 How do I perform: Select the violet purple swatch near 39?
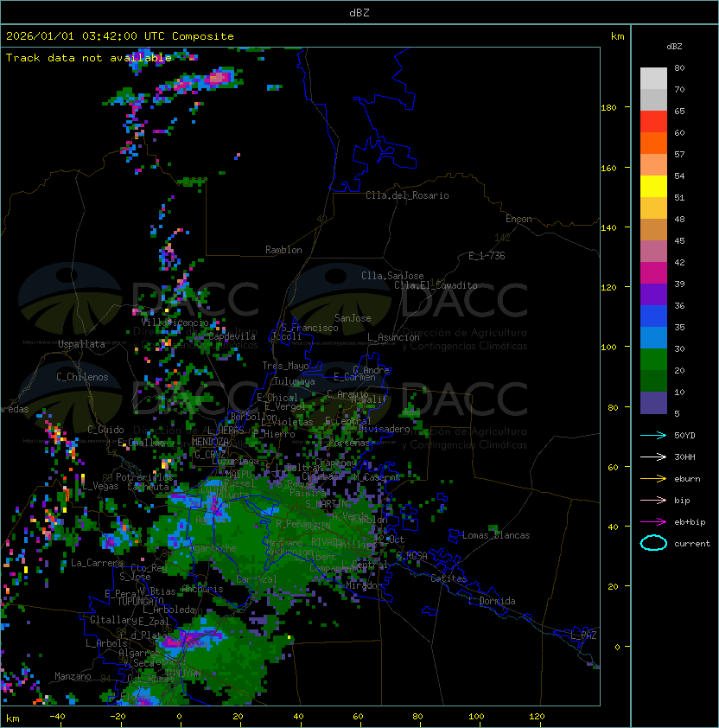653,295
